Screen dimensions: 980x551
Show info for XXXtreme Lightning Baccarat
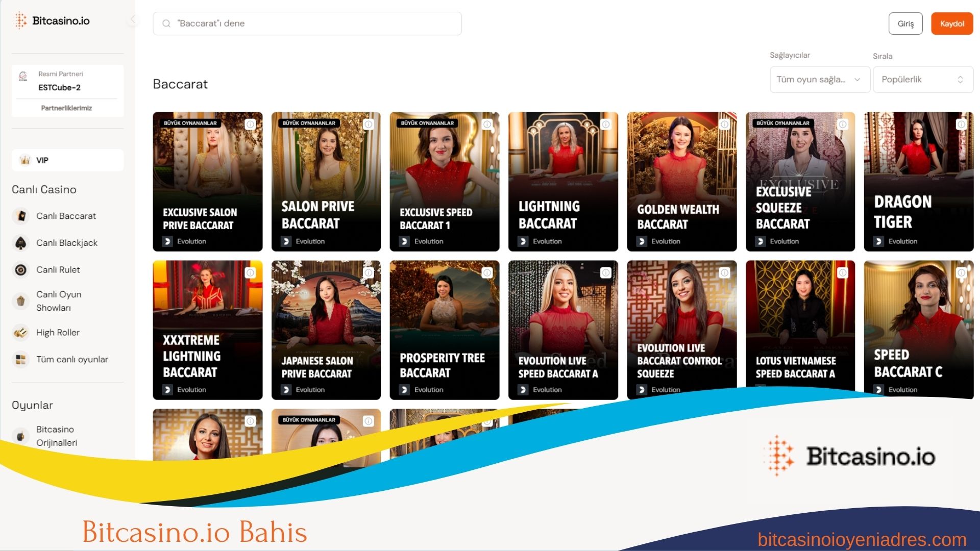click(250, 272)
